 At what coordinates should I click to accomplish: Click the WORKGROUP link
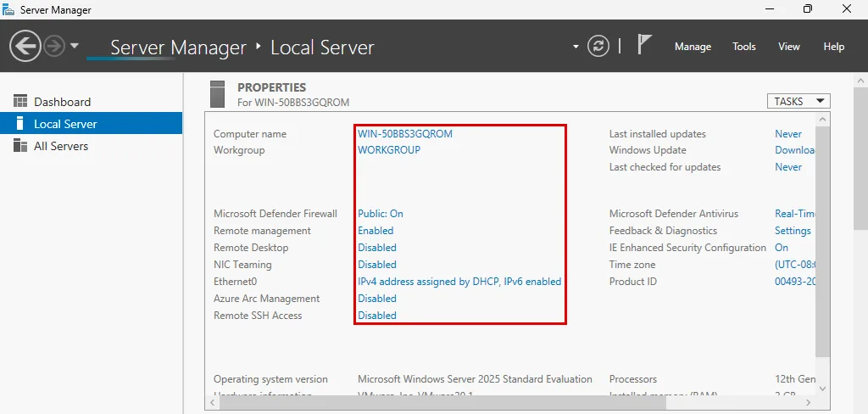388,149
